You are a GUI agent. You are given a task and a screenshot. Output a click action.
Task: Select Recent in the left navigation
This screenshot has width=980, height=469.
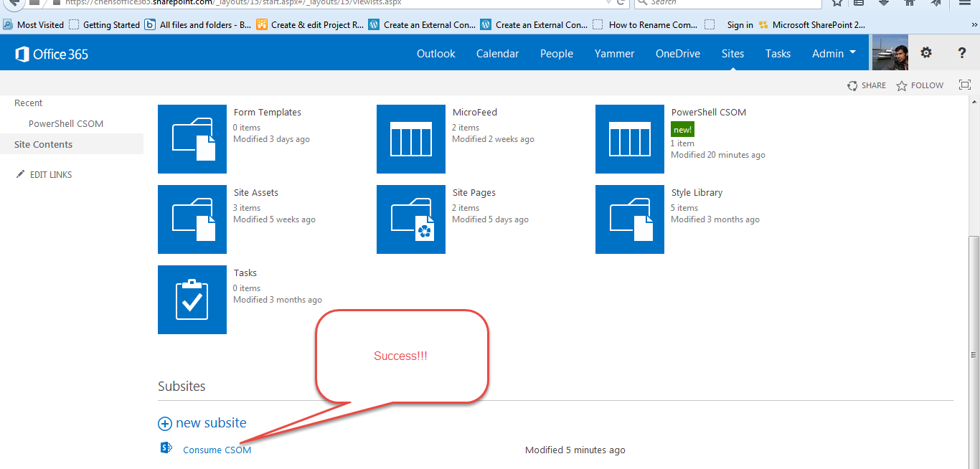[x=29, y=103]
